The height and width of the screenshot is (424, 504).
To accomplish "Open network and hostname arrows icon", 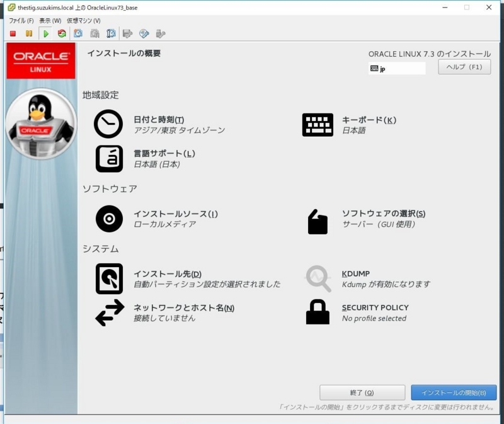I will [x=110, y=312].
